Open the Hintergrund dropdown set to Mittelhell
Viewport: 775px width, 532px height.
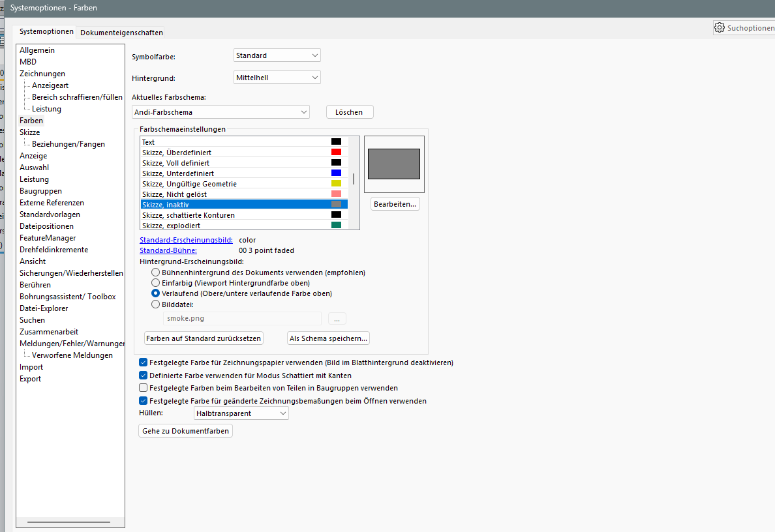point(277,78)
